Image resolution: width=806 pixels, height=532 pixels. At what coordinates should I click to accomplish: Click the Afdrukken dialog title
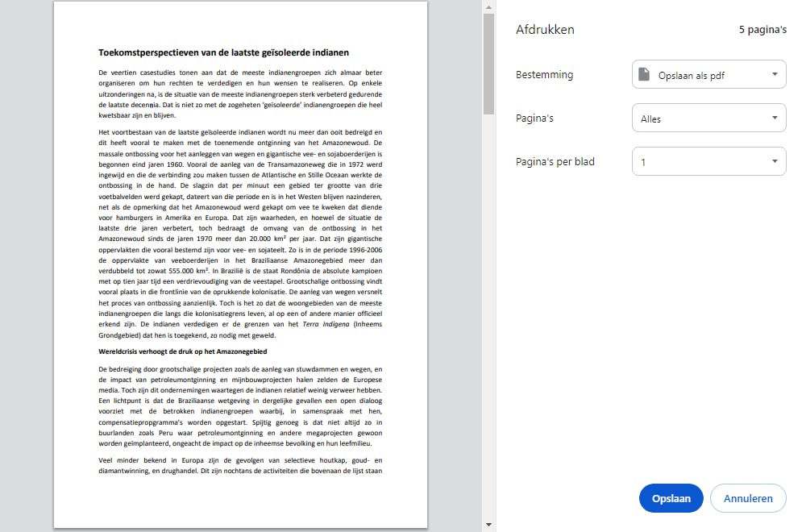tap(545, 29)
